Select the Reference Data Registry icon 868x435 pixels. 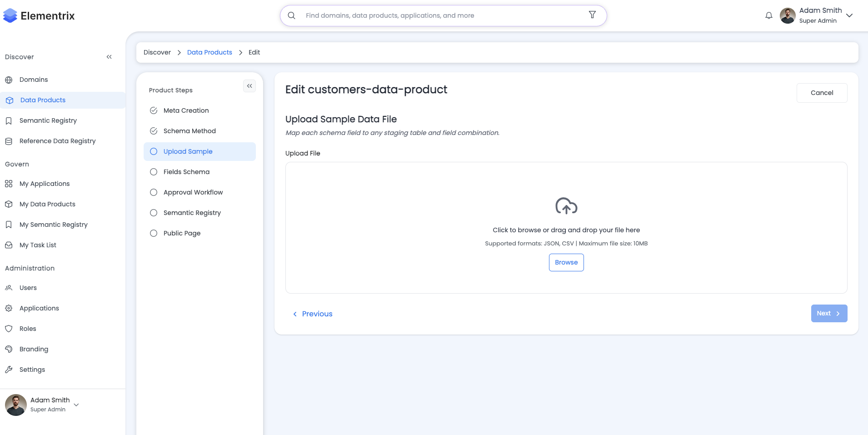pyautogui.click(x=9, y=141)
